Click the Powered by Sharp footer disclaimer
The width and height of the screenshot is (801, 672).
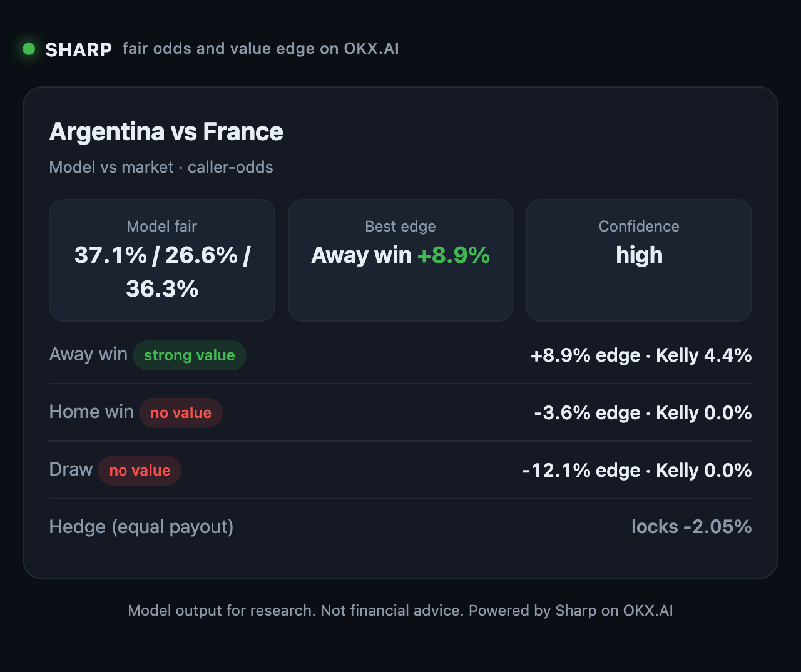(x=400, y=611)
